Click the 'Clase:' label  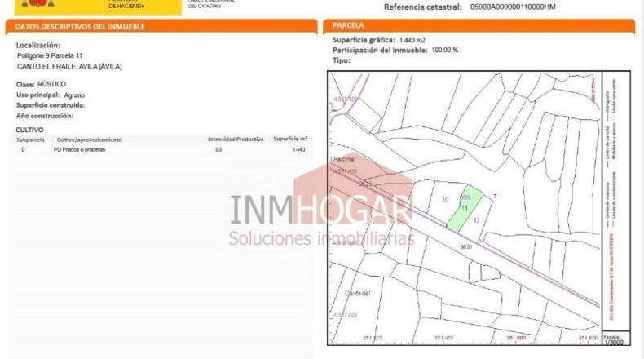point(25,84)
